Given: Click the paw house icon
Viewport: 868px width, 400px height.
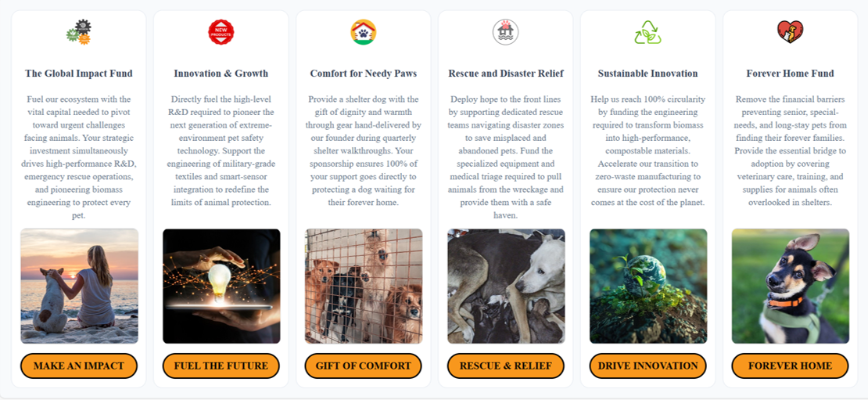Looking at the screenshot, I should [363, 32].
